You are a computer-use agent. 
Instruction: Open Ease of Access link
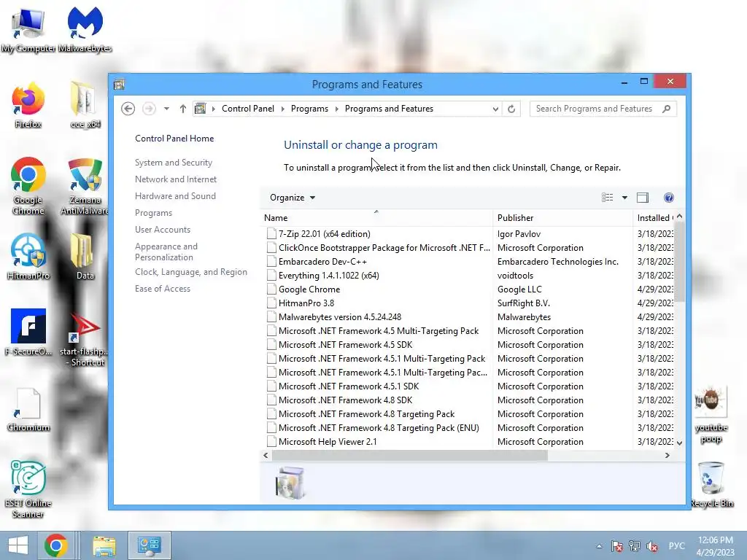[163, 288]
